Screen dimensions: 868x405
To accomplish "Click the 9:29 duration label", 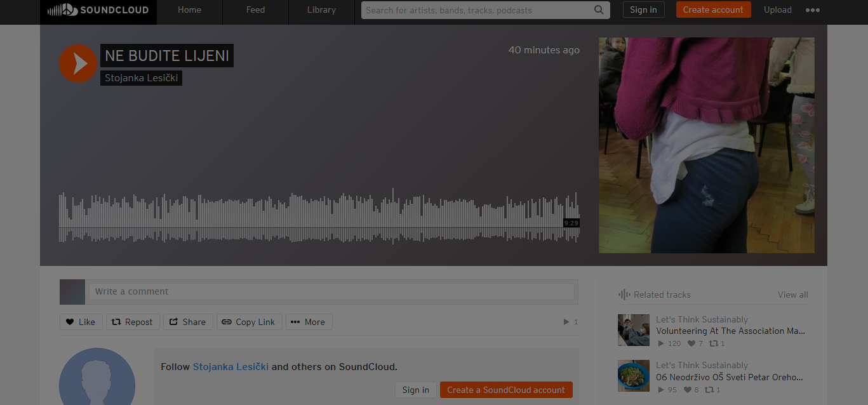I will [571, 223].
